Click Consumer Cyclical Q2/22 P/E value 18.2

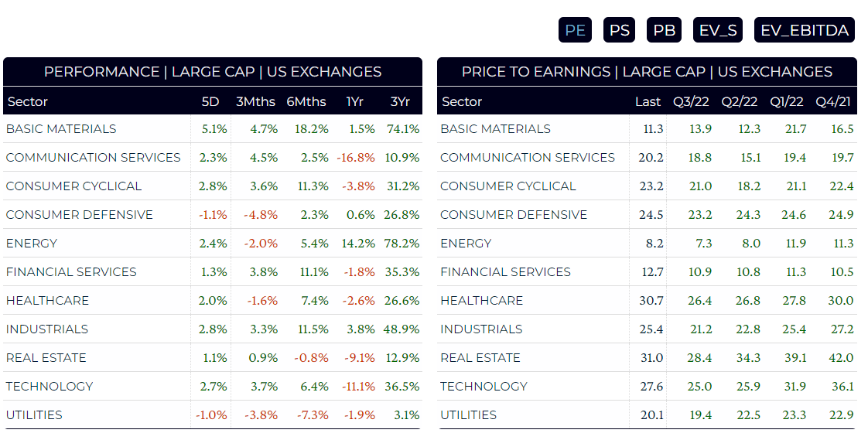tap(749, 186)
